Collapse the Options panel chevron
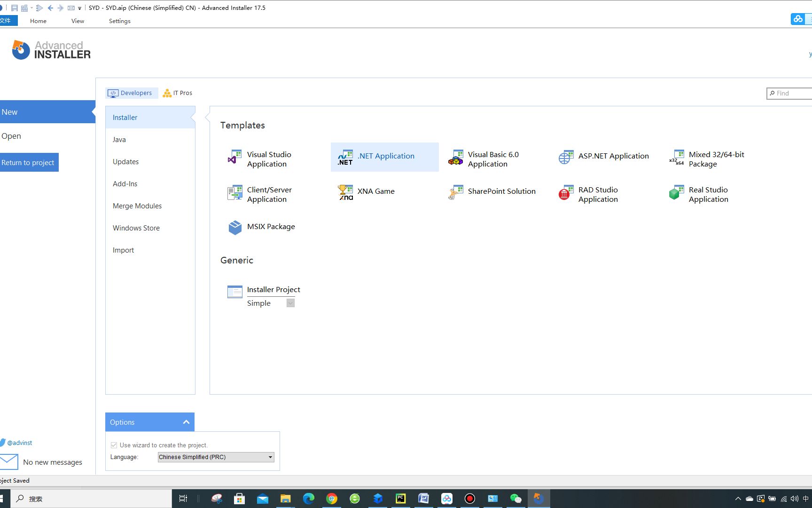Viewport: 812px width, 508px height. click(x=186, y=422)
